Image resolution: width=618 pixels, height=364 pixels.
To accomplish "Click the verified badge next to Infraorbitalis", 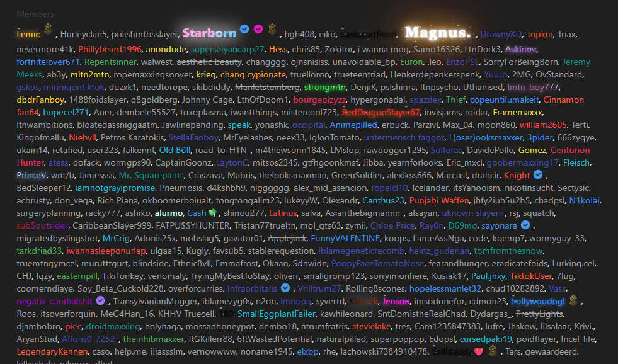I will 285,288.
